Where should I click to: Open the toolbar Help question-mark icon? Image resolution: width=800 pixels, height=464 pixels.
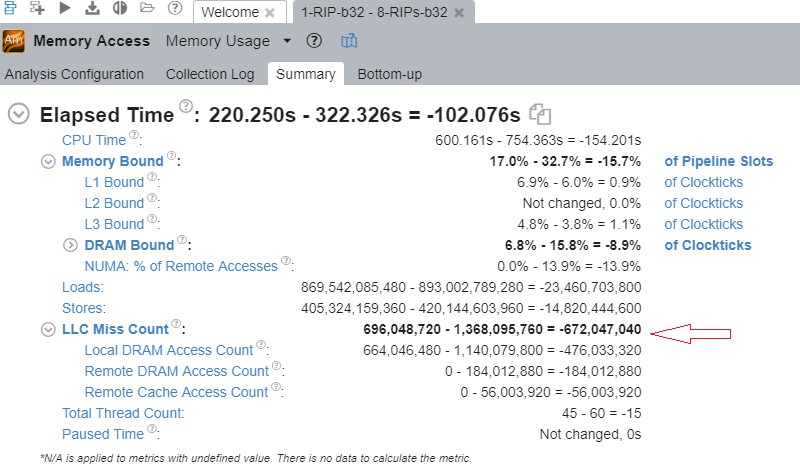tap(175, 9)
